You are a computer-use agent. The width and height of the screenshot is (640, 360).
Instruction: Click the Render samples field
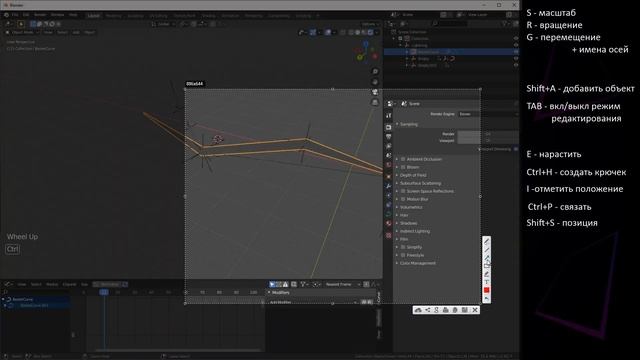tap(487, 133)
